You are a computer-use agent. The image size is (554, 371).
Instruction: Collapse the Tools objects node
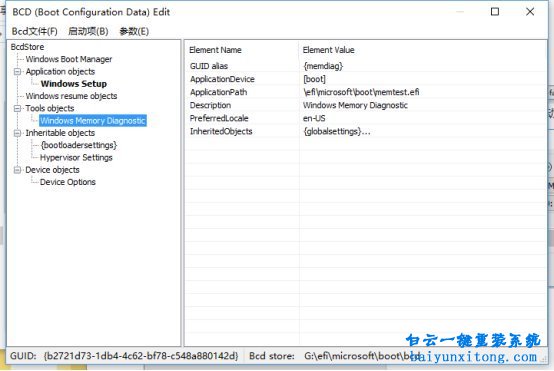click(x=17, y=108)
